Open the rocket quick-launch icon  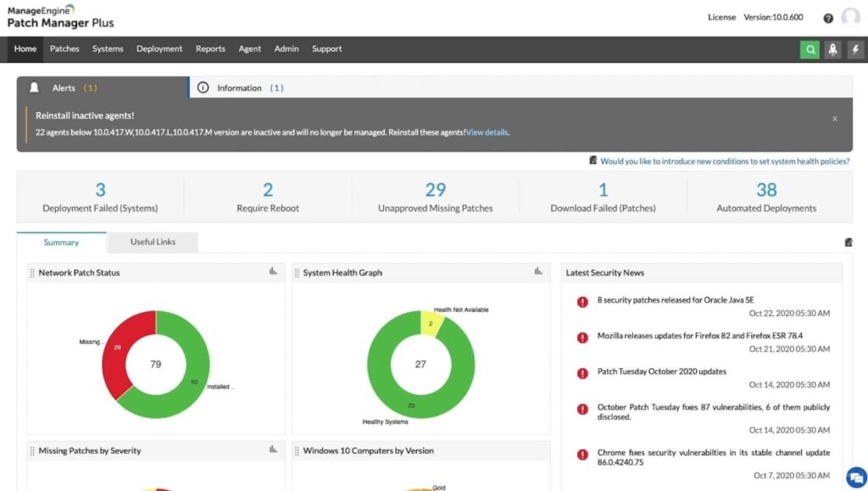[832, 49]
